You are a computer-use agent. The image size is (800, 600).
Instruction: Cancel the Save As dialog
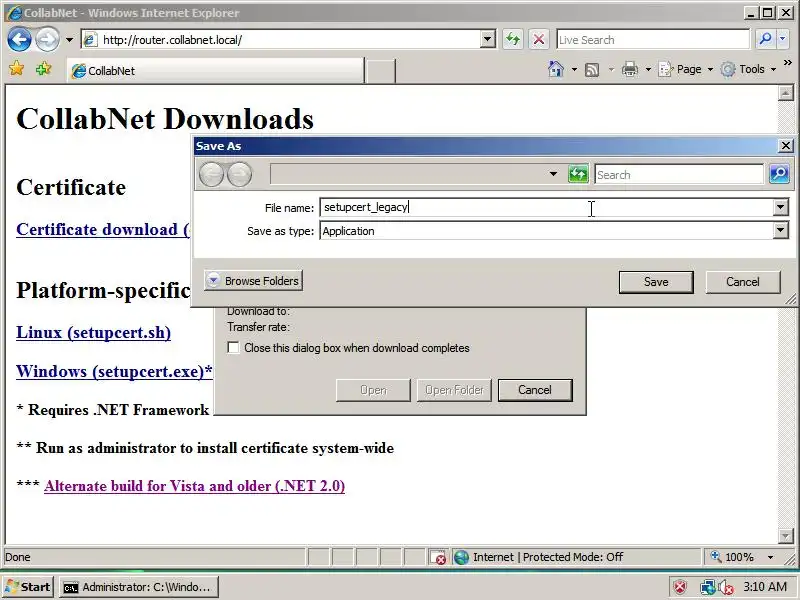(x=743, y=282)
